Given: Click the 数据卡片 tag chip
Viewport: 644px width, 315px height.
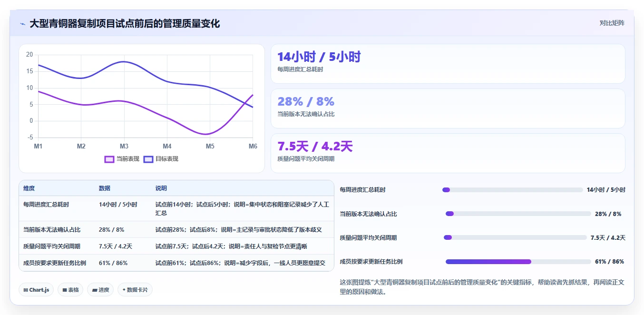Looking at the screenshot, I should point(135,290).
